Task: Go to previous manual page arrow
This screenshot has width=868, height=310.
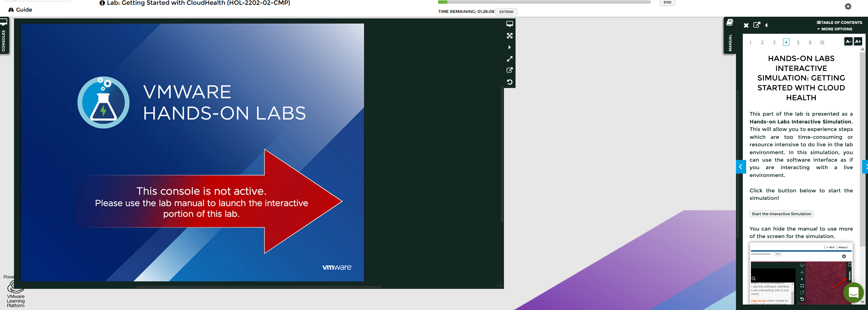Action: [x=741, y=167]
